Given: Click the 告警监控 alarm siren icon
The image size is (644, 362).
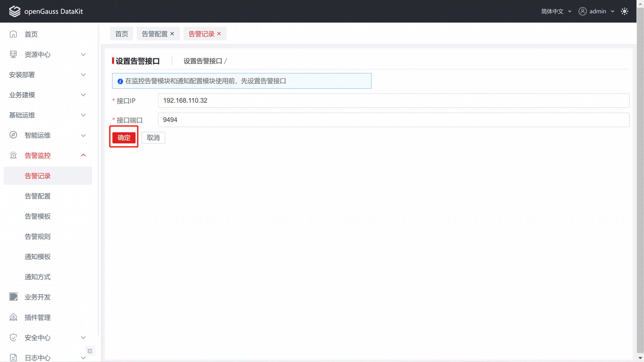Looking at the screenshot, I should click(x=13, y=155).
